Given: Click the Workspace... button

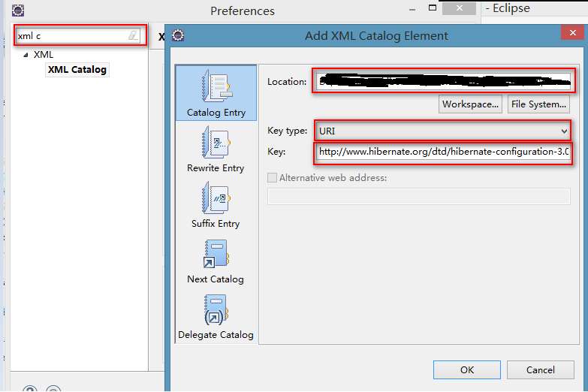Looking at the screenshot, I should [470, 104].
